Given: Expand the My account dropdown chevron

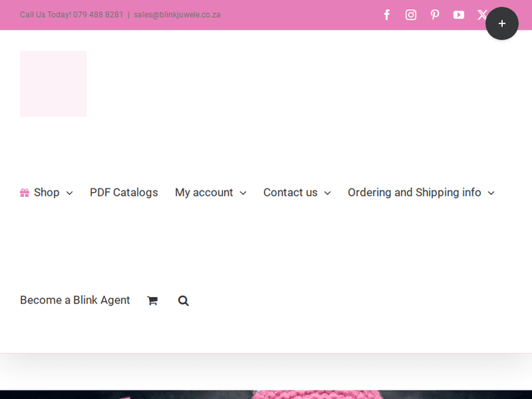Looking at the screenshot, I should tap(243, 193).
